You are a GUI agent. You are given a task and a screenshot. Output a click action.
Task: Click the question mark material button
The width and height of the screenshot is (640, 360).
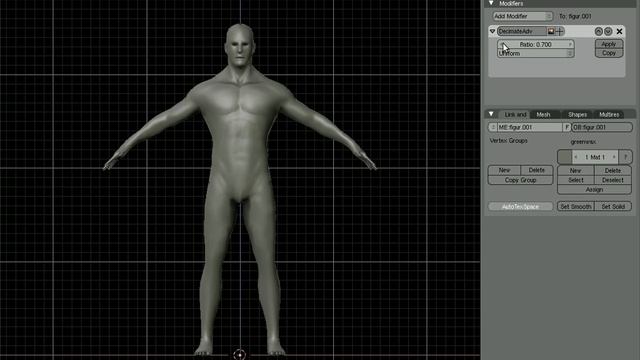click(625, 157)
